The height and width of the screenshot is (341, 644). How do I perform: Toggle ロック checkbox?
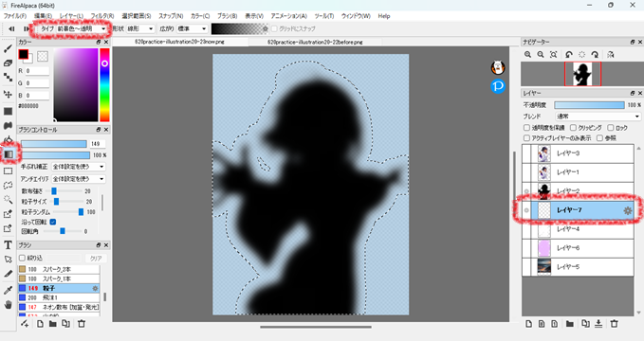click(x=610, y=128)
